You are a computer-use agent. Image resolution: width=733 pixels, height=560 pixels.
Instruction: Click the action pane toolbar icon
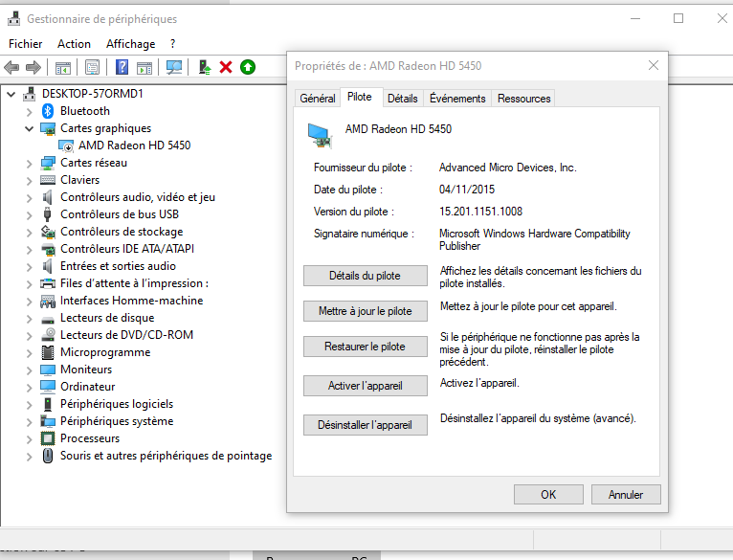coord(144,68)
